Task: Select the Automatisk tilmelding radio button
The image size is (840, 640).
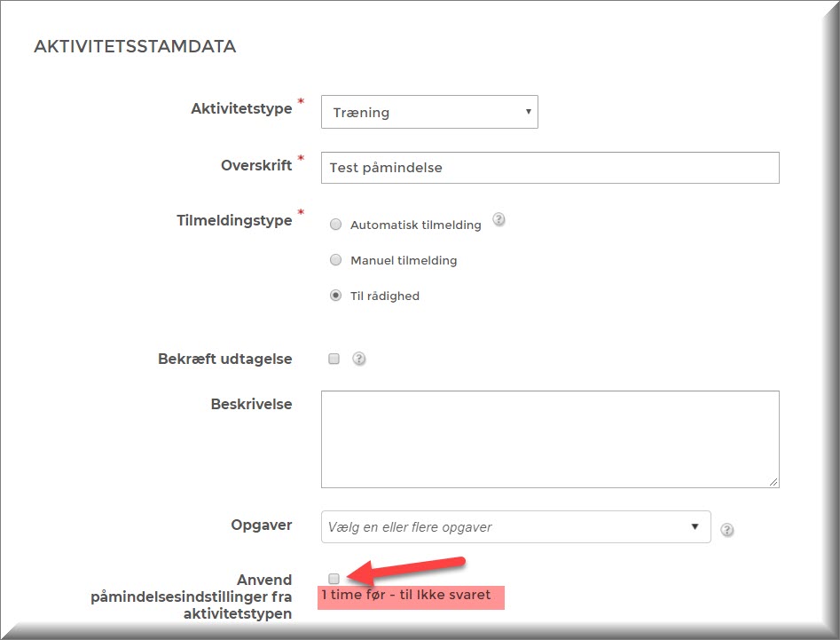Action: 335,225
